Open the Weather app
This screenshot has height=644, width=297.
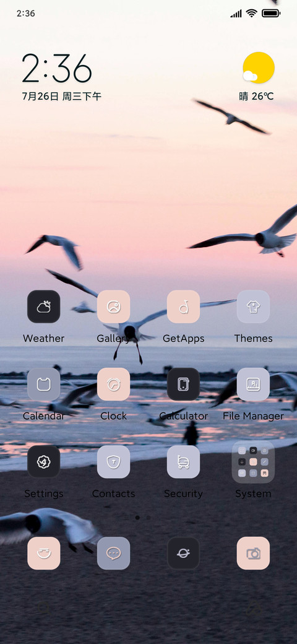[x=44, y=307]
